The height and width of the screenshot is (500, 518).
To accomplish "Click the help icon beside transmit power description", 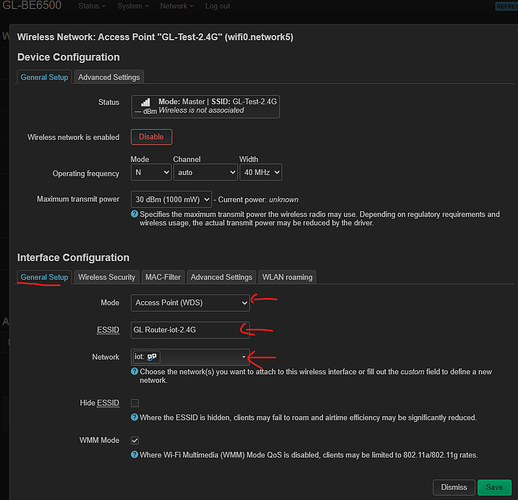I will 134,214.
